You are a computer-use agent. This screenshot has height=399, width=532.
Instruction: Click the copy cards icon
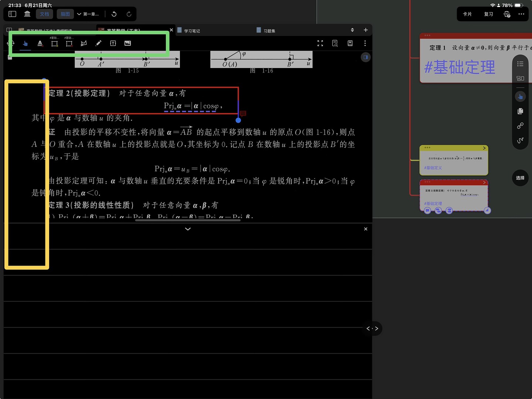pyautogui.click(x=520, y=111)
